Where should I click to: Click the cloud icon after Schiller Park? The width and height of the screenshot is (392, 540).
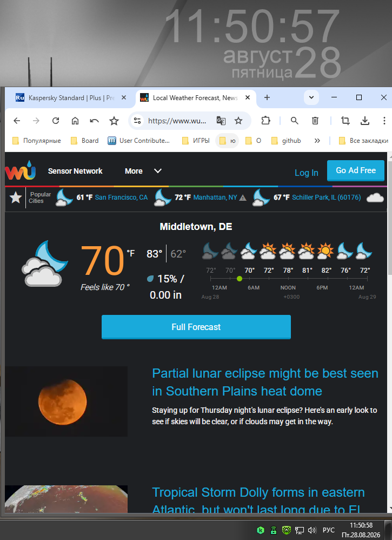(x=375, y=197)
